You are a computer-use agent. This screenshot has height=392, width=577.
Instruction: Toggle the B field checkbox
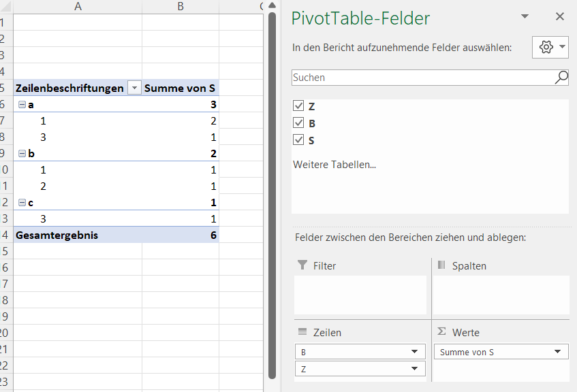tap(298, 123)
